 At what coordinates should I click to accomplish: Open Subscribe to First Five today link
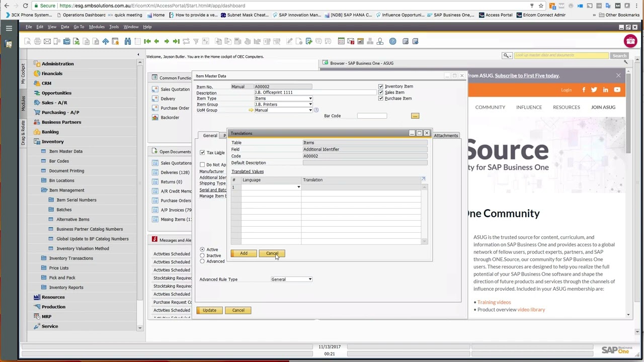coord(527,75)
